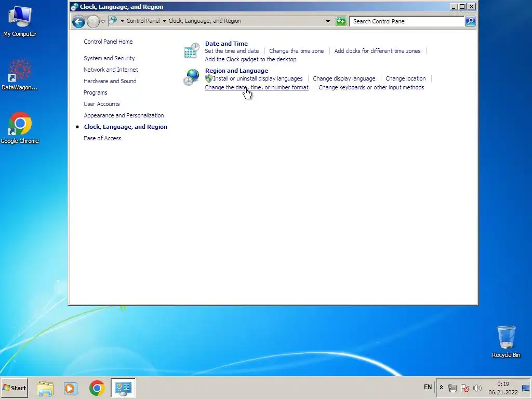
Task: Click Add the Clock gadget to the desktop
Action: pos(250,59)
